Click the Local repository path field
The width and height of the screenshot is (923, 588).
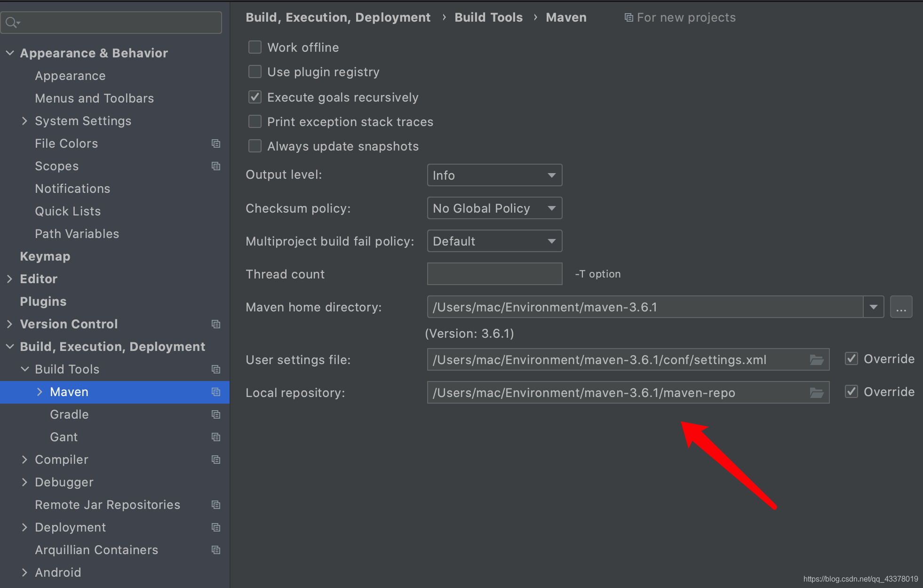pos(628,393)
